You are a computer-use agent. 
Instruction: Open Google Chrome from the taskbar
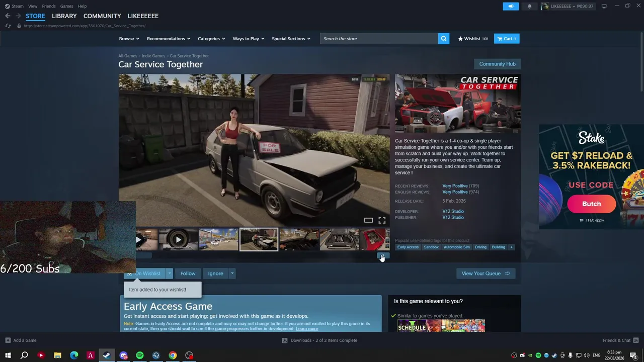pyautogui.click(x=173, y=355)
